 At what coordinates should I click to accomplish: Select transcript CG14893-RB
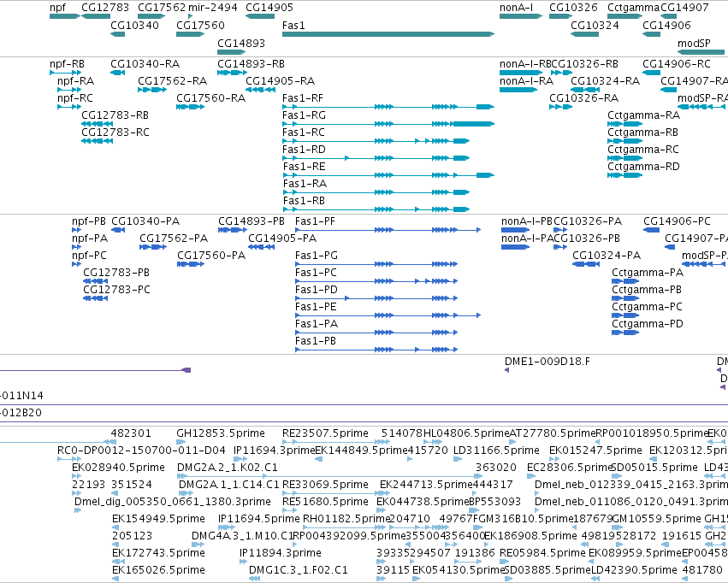pyautogui.click(x=232, y=73)
